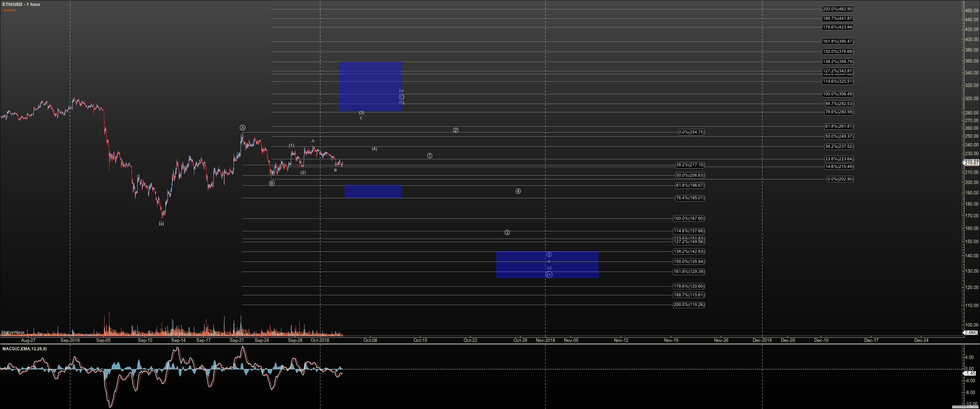Click the Oct-15 date axis label

(x=420, y=340)
